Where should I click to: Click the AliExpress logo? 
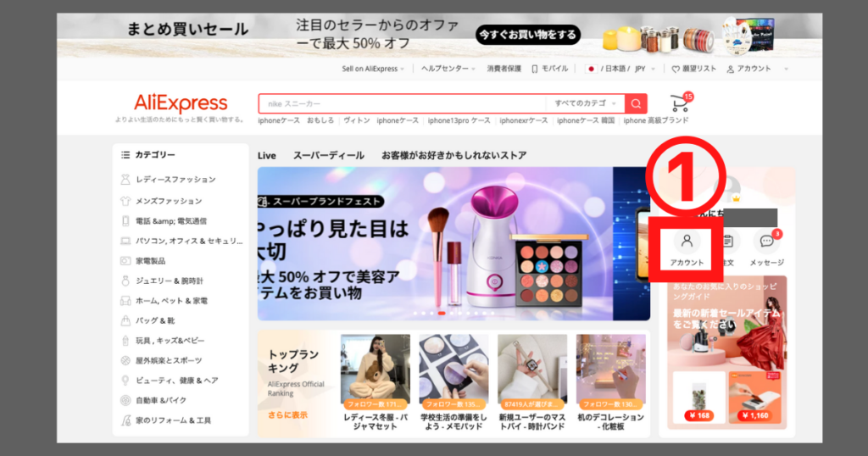[181, 103]
